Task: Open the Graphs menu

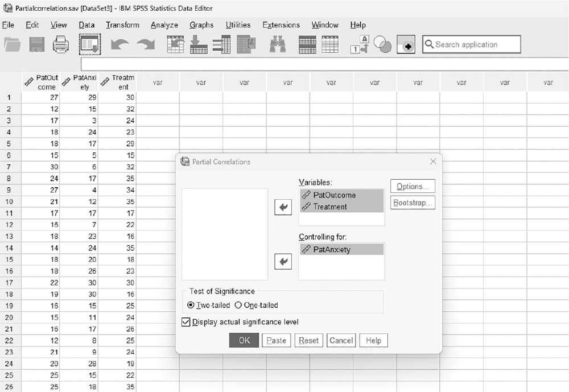Action: [201, 25]
